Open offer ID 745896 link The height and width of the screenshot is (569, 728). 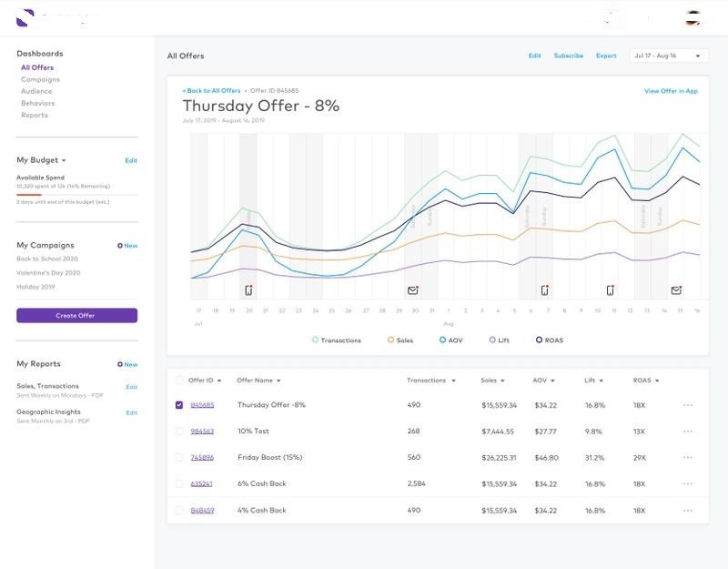point(202,458)
